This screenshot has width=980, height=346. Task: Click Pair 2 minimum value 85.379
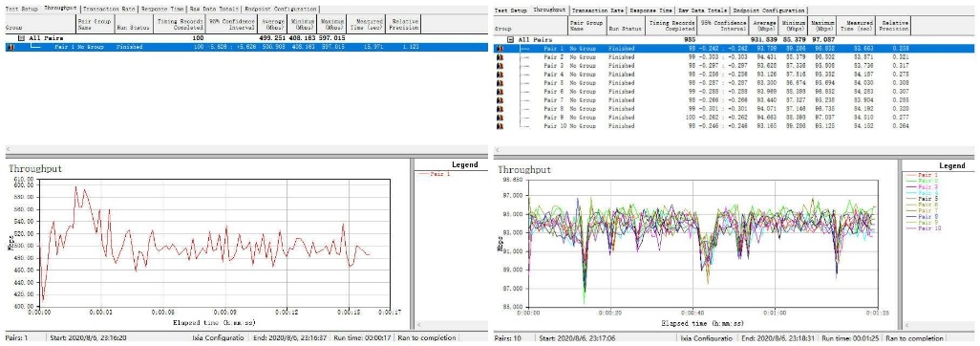click(x=796, y=57)
